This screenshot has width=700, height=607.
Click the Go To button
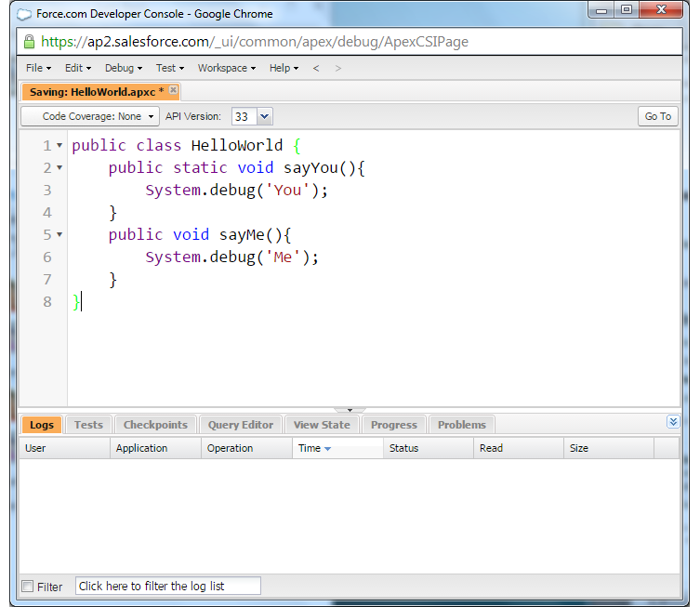(x=657, y=116)
